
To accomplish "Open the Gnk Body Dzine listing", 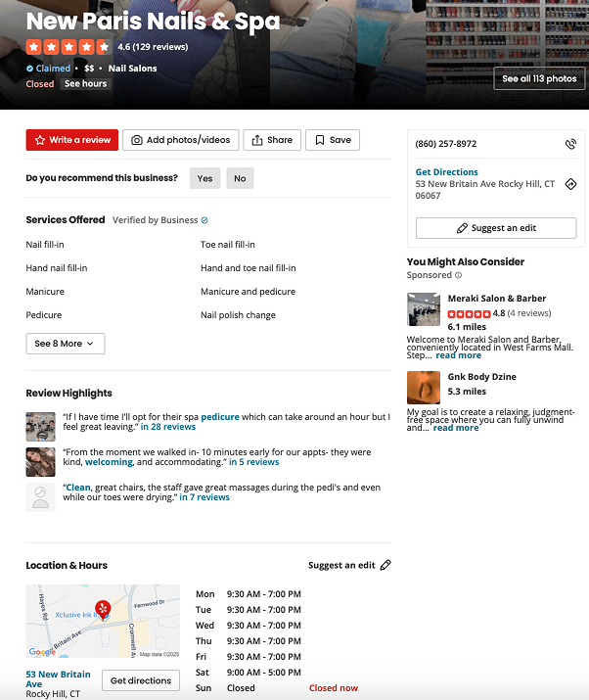I will point(482,376).
